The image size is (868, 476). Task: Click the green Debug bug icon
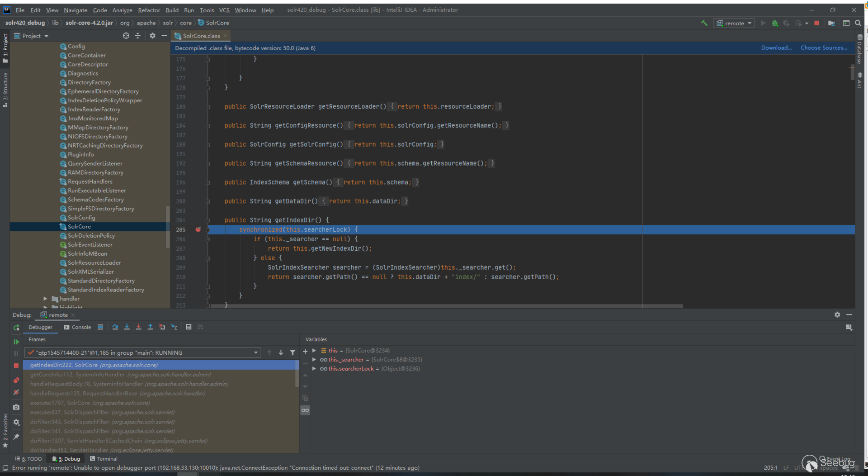pos(775,23)
